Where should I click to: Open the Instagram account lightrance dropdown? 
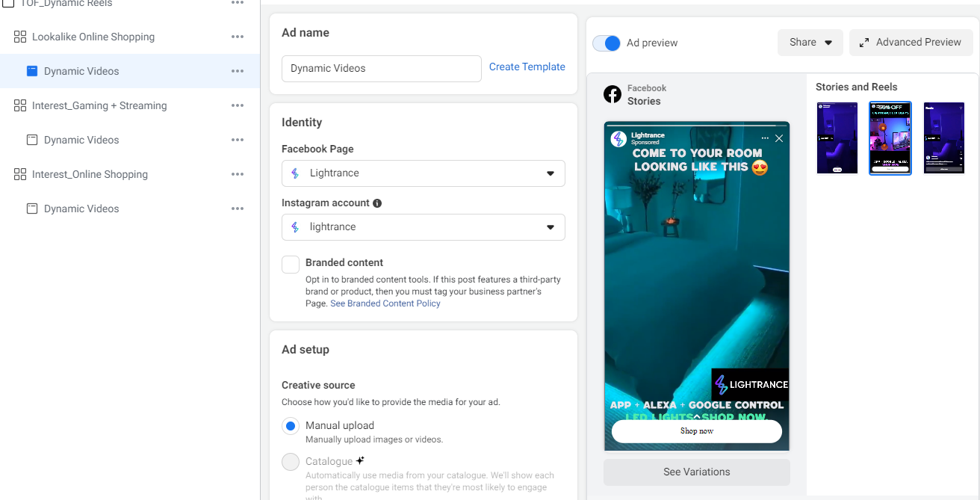coord(424,227)
